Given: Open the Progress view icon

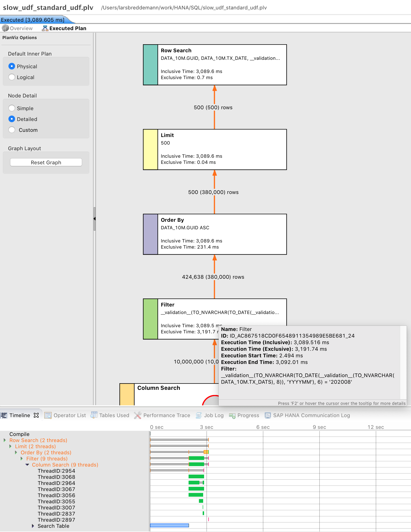Looking at the screenshot, I should pyautogui.click(x=232, y=415).
